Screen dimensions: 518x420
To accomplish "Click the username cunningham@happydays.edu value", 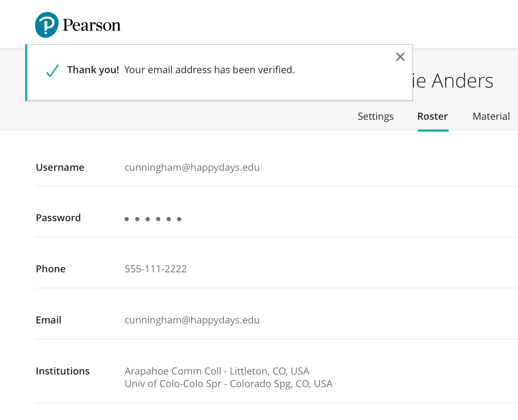I will pyautogui.click(x=192, y=167).
